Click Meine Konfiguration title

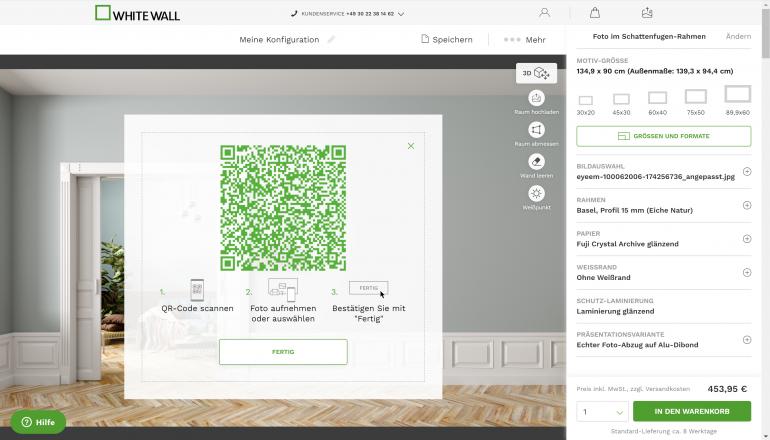(x=279, y=40)
